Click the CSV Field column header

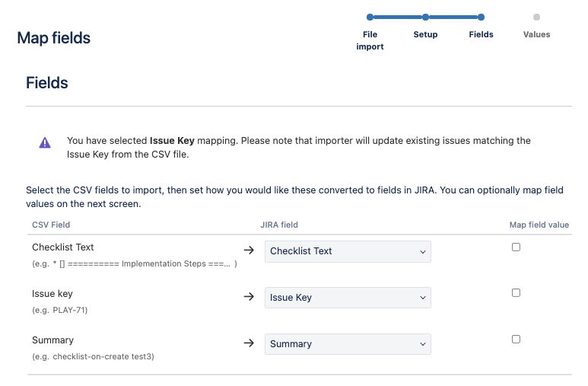pyautogui.click(x=51, y=225)
